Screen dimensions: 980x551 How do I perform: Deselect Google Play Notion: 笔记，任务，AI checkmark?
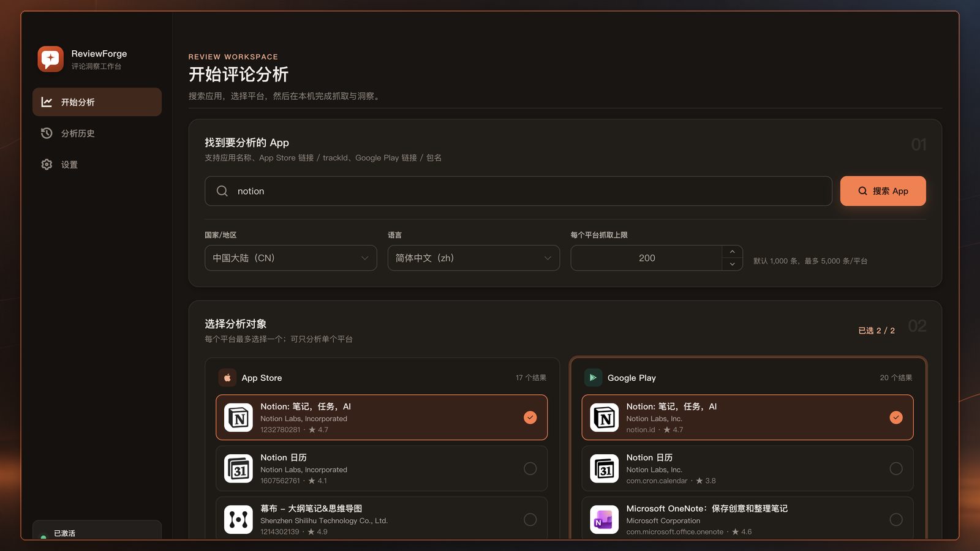[896, 418]
